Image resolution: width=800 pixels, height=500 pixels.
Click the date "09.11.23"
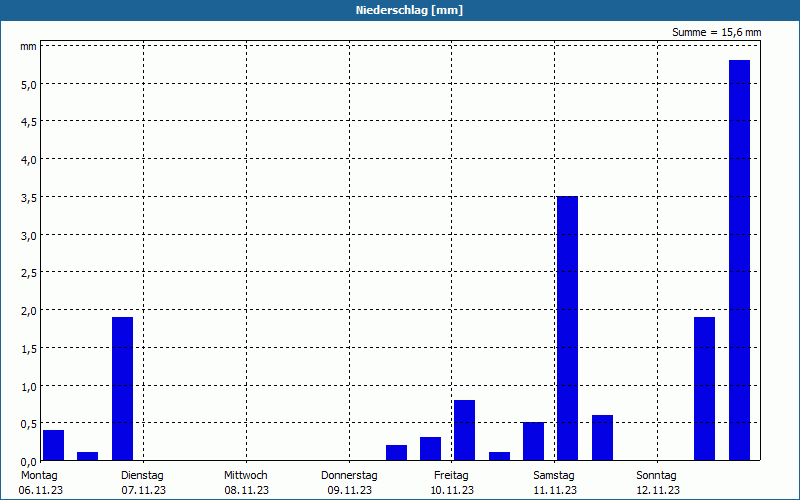350,490
